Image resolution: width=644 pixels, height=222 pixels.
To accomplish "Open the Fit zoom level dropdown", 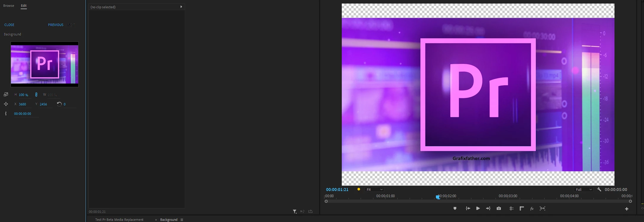I will (x=374, y=190).
